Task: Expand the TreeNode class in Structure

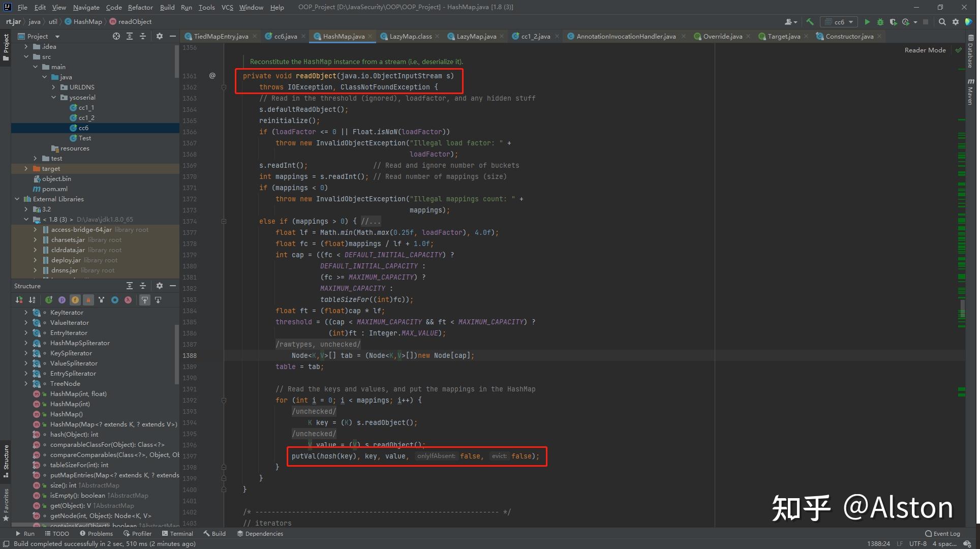Action: pos(26,384)
